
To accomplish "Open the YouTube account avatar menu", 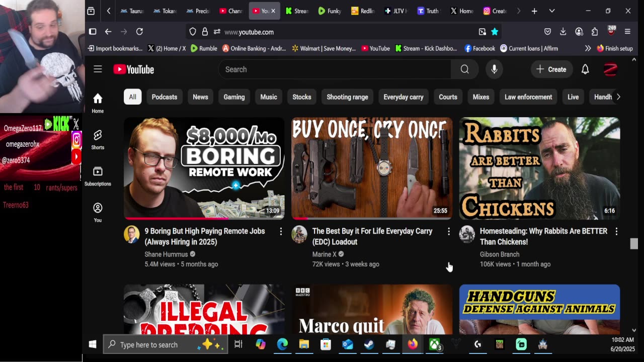I will point(610,69).
